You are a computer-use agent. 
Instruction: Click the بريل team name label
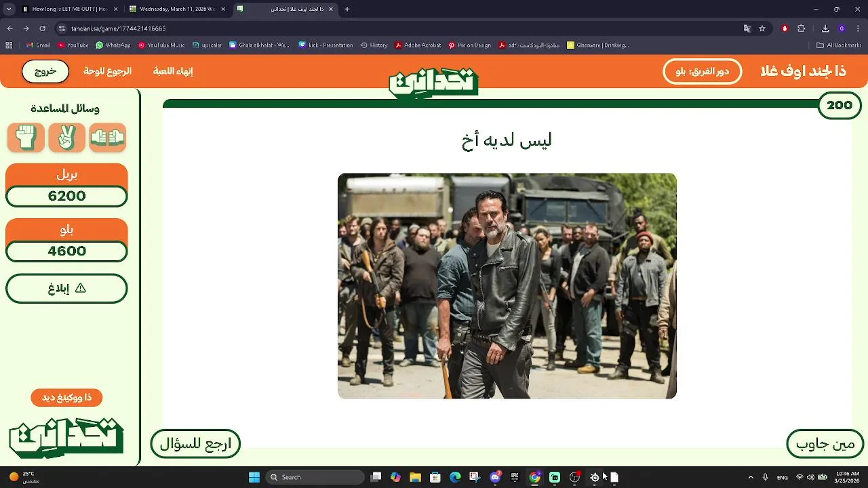click(x=66, y=175)
